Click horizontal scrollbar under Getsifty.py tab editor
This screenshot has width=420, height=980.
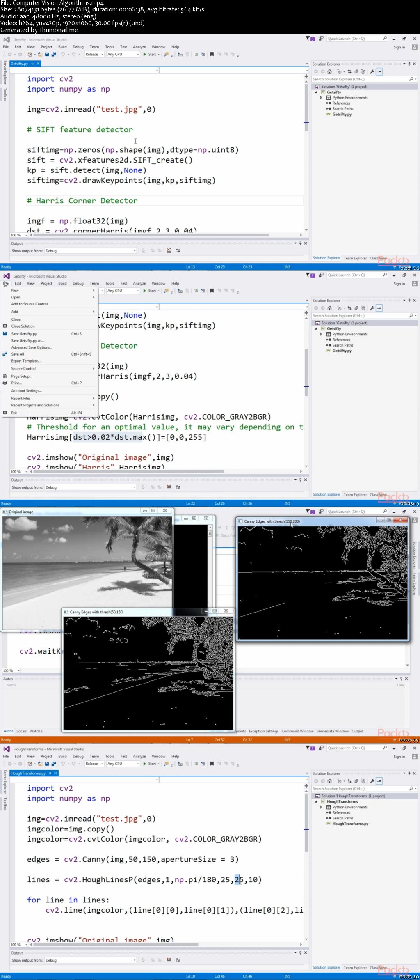151,235
